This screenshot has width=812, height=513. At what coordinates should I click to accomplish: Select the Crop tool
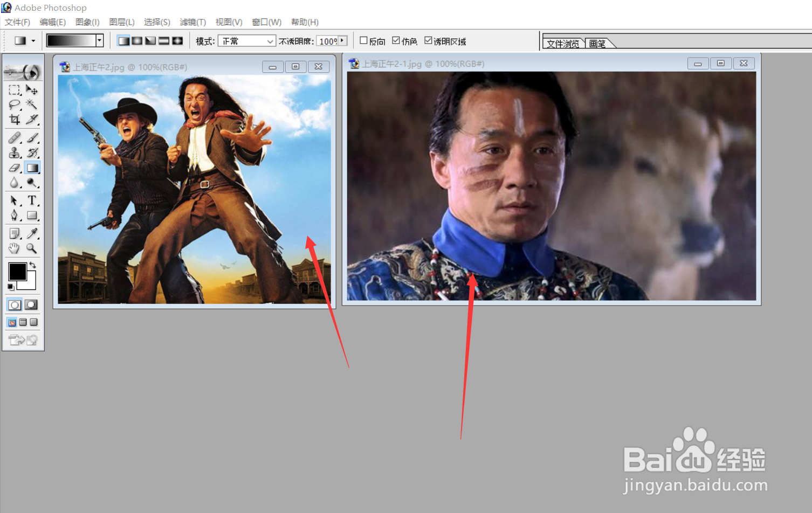coord(15,119)
